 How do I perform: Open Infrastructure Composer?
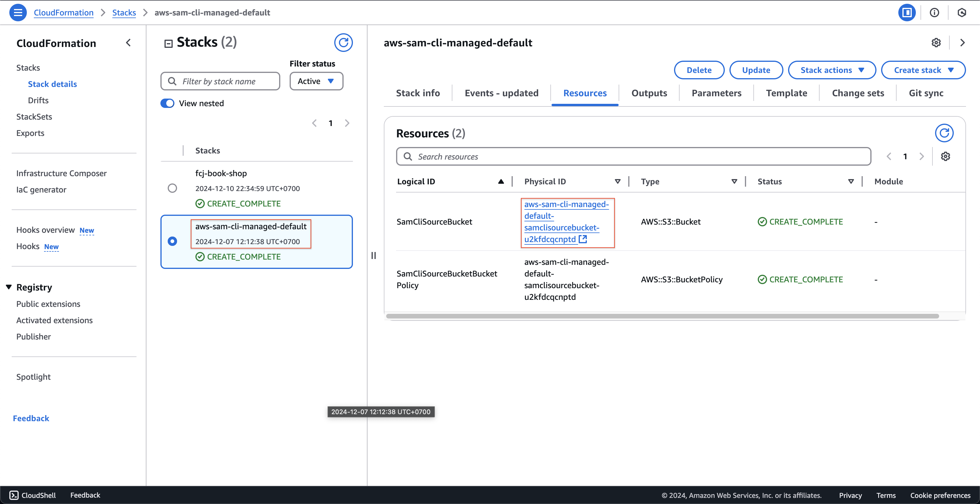coord(61,174)
